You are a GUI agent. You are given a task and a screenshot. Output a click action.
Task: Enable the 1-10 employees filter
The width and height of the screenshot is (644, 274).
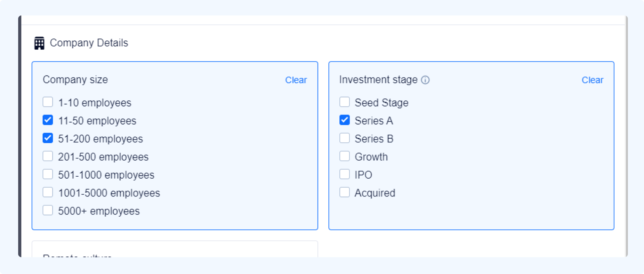coord(48,101)
